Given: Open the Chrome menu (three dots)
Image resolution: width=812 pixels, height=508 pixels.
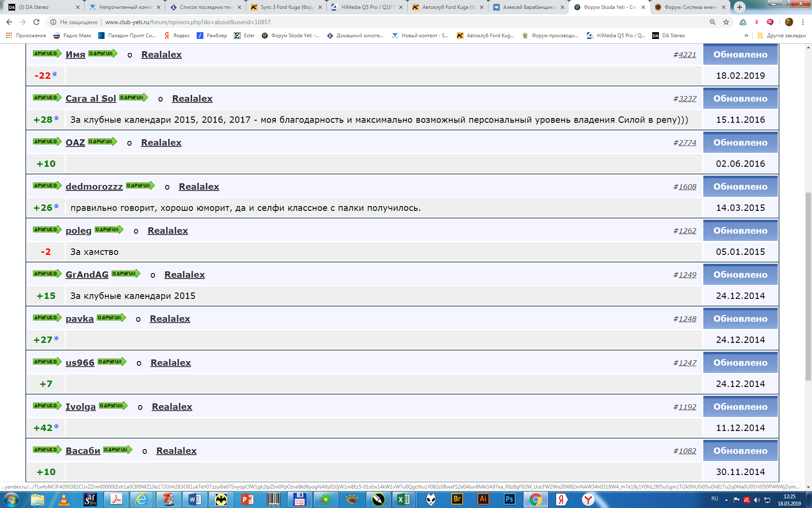Looking at the screenshot, I should pyautogui.click(x=803, y=22).
